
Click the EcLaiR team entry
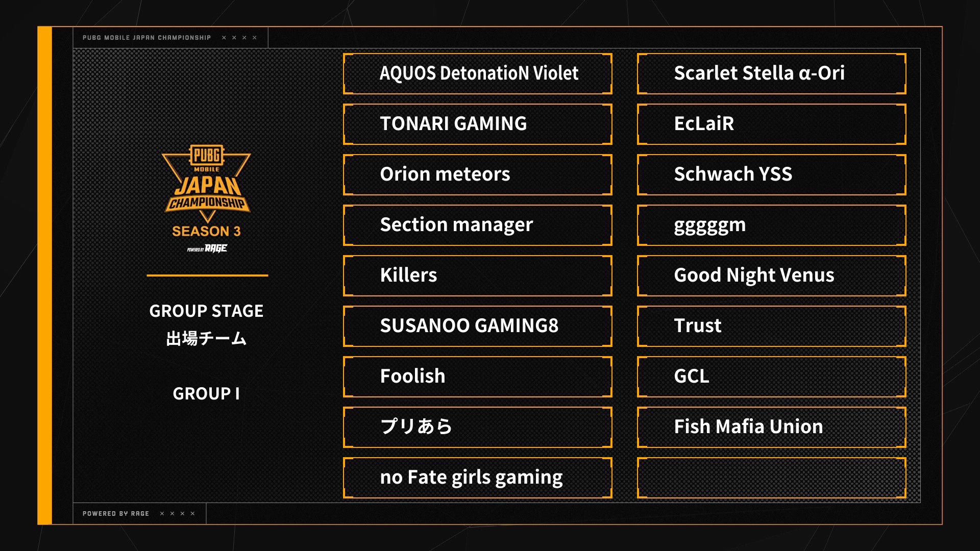tap(771, 124)
